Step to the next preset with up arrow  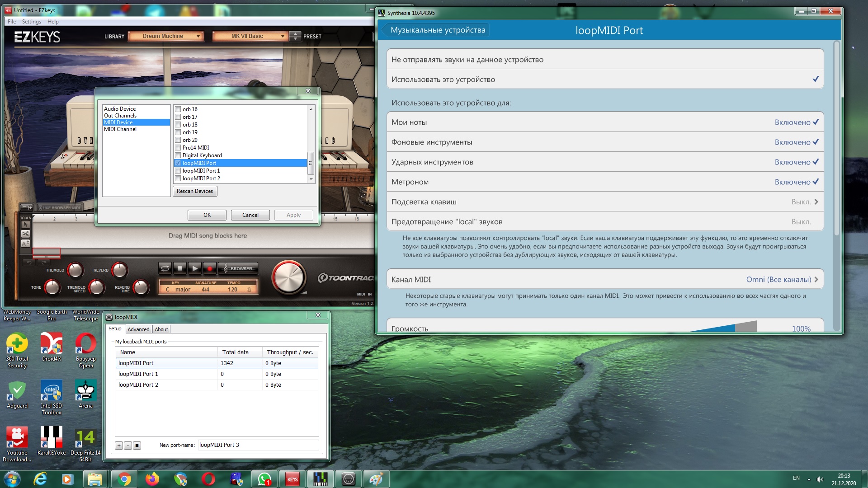point(295,34)
